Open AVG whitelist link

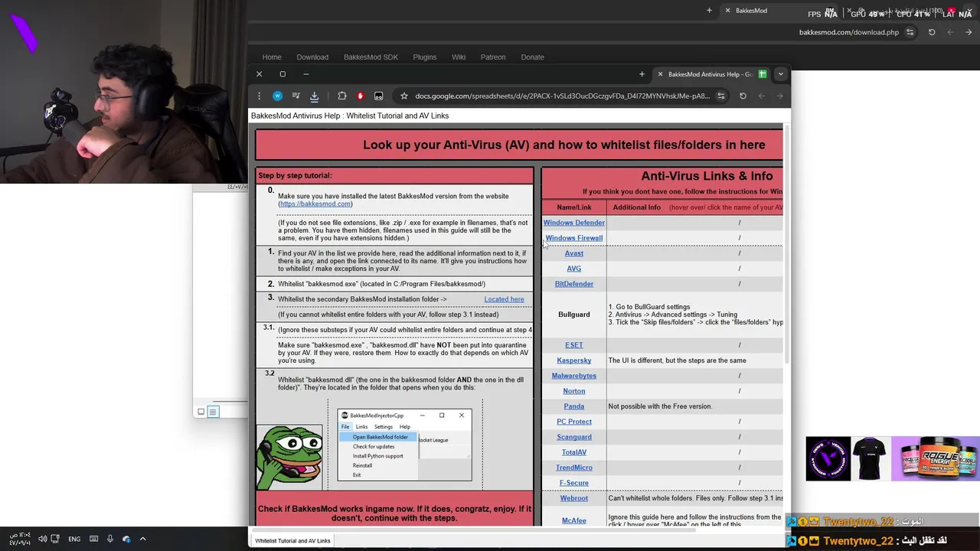[573, 269]
